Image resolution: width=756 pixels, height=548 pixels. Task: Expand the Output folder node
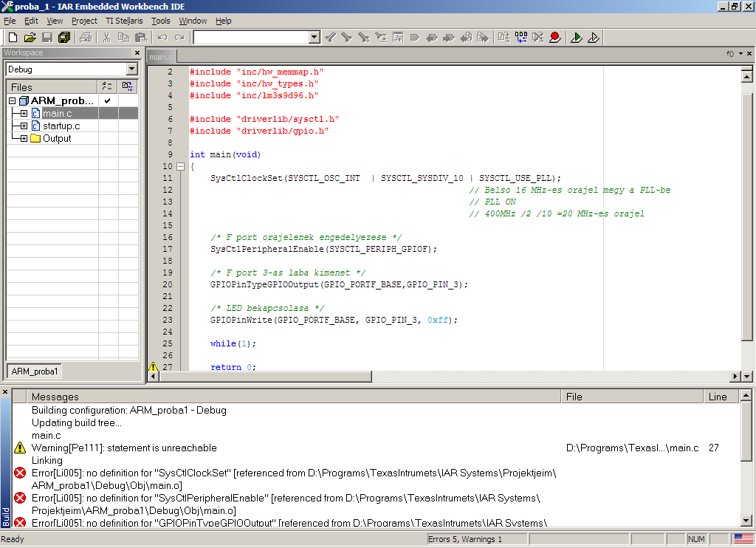coord(24,138)
